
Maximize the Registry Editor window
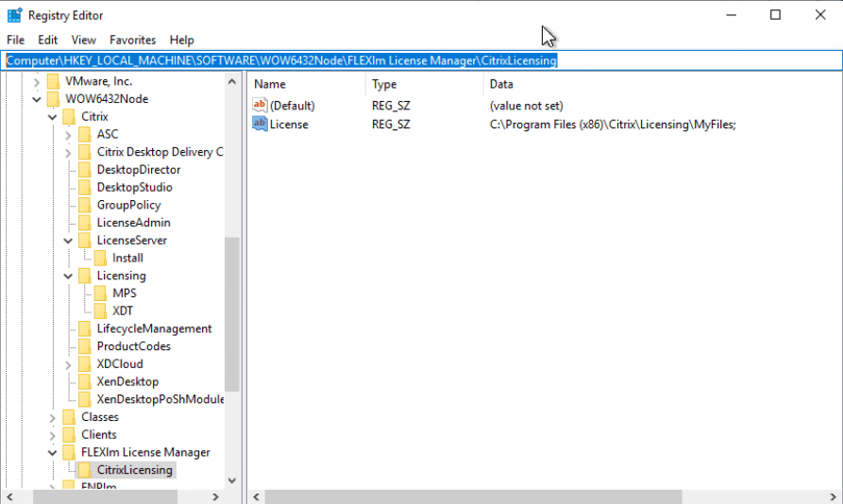(775, 15)
